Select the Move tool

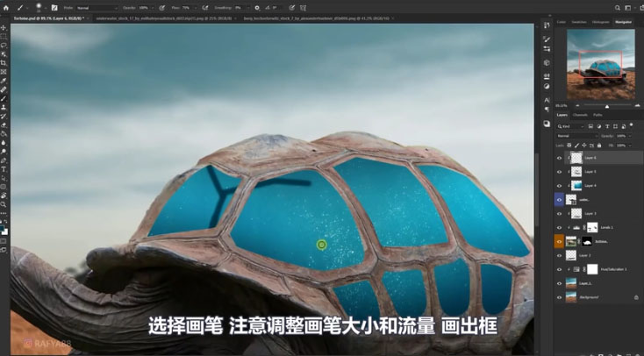pyautogui.click(x=4, y=28)
